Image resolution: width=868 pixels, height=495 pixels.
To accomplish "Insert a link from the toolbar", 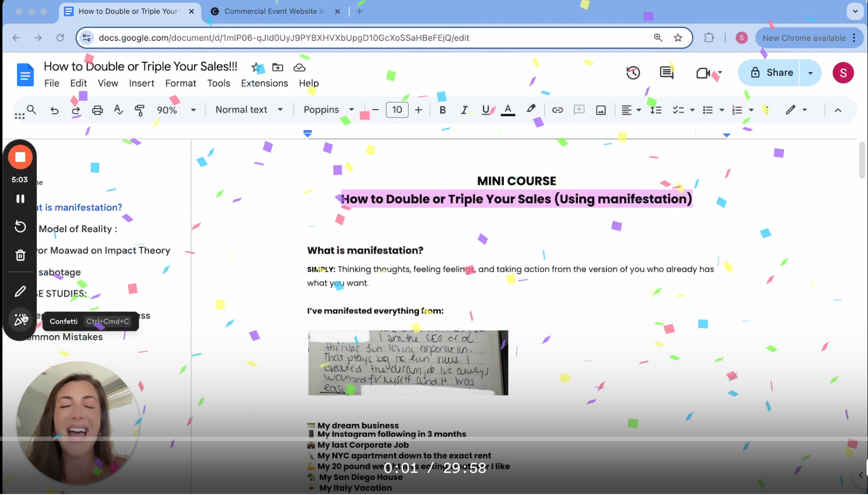I will pos(557,110).
